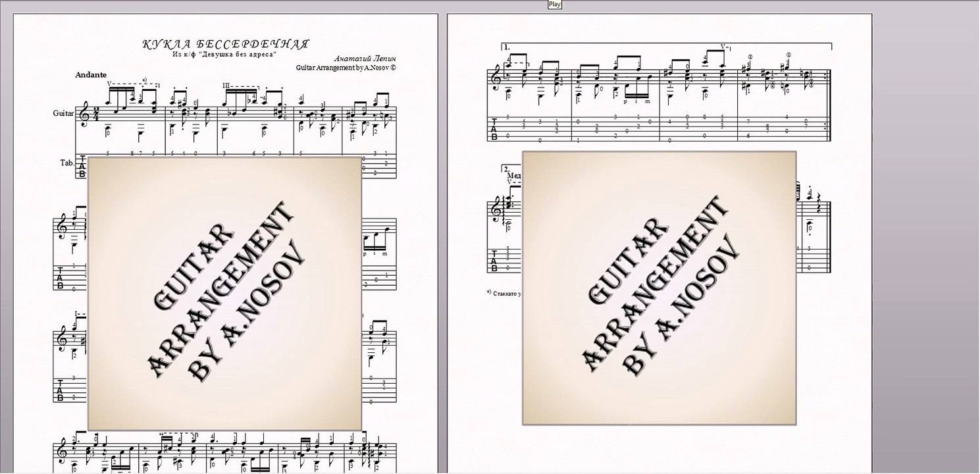Click the "Guitar" staff label
This screenshot has height=474, width=980.
point(64,113)
